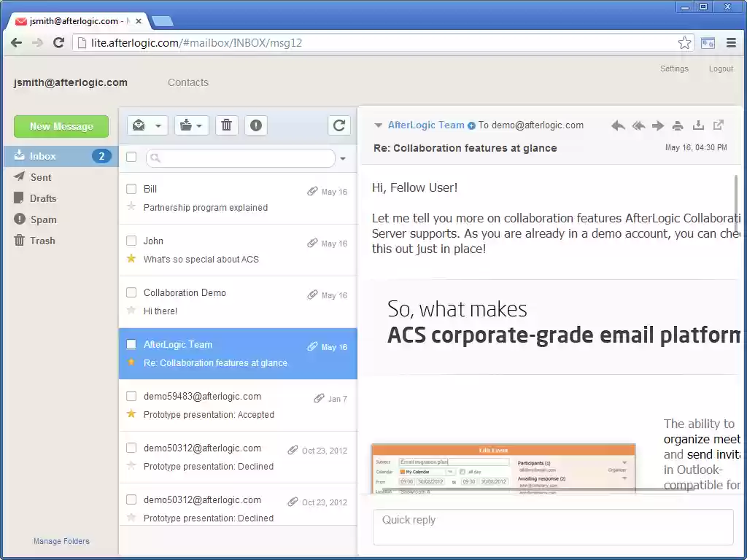
Task: Collapse the AfterLogic Team sender details
Action: coord(378,125)
